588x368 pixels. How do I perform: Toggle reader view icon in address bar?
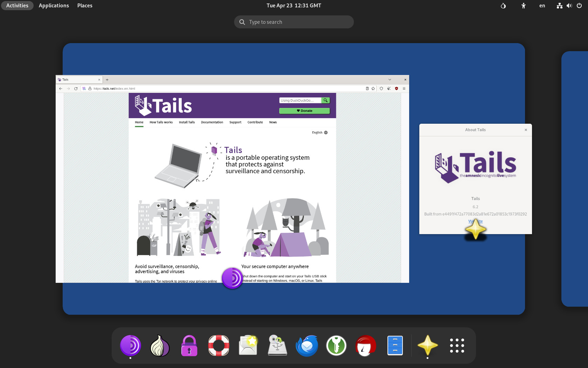point(367,89)
